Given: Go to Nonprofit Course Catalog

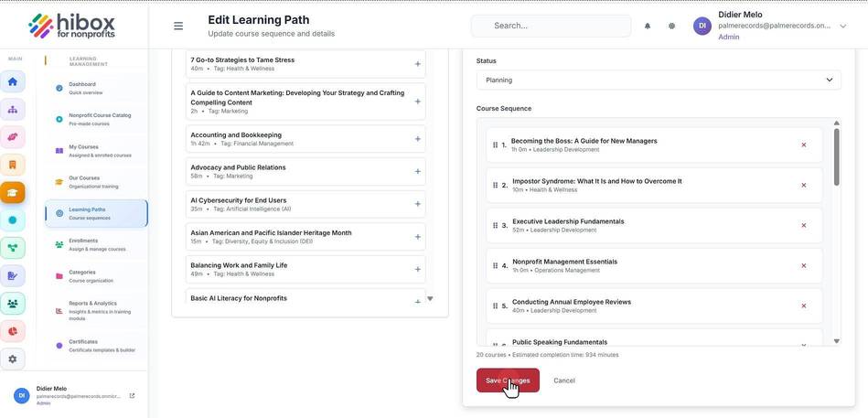Looking at the screenshot, I should (x=96, y=120).
